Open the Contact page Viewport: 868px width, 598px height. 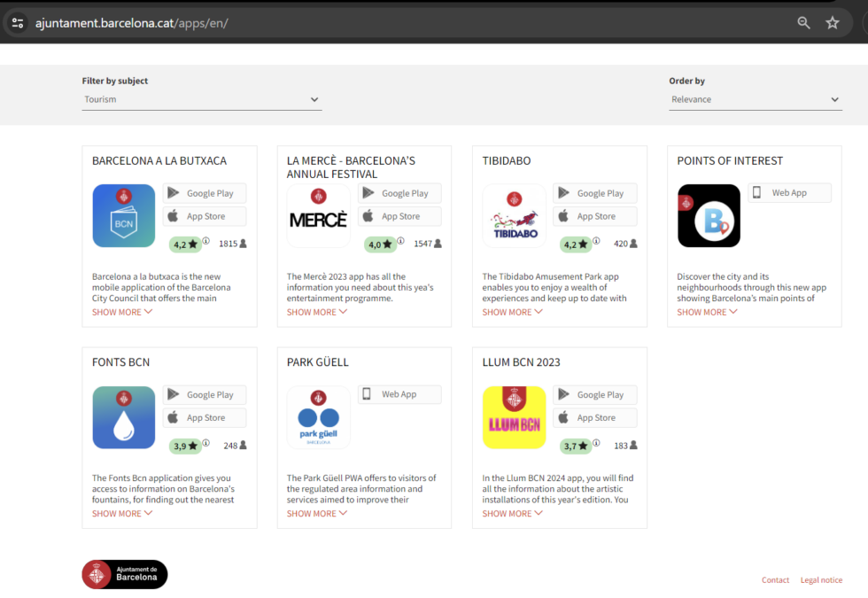775,579
